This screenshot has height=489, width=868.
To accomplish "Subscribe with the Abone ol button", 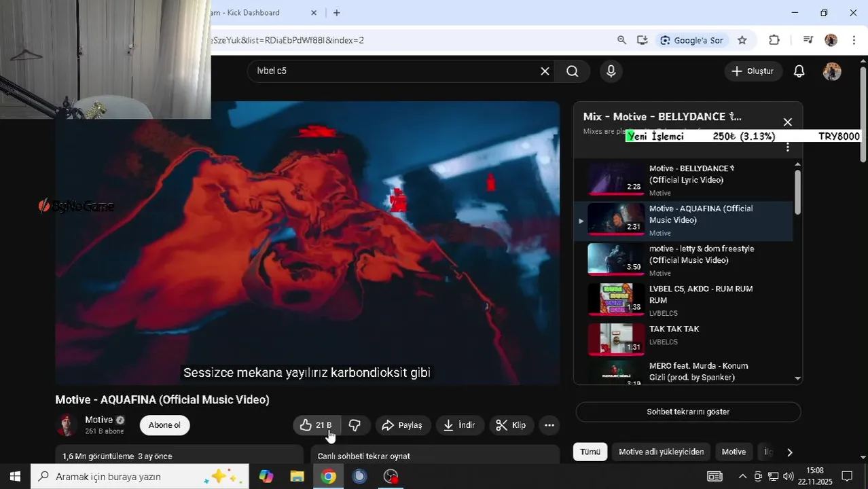I will click(164, 425).
